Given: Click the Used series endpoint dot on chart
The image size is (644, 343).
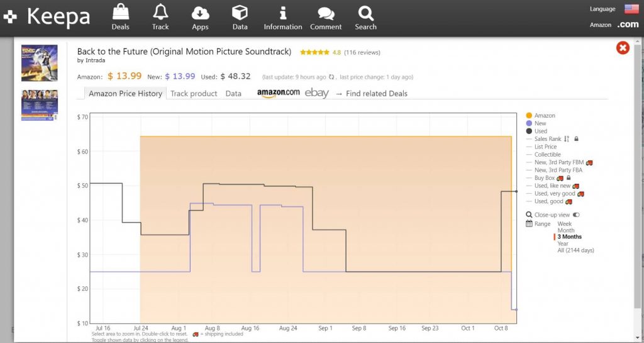Looking at the screenshot, I should (x=516, y=191).
